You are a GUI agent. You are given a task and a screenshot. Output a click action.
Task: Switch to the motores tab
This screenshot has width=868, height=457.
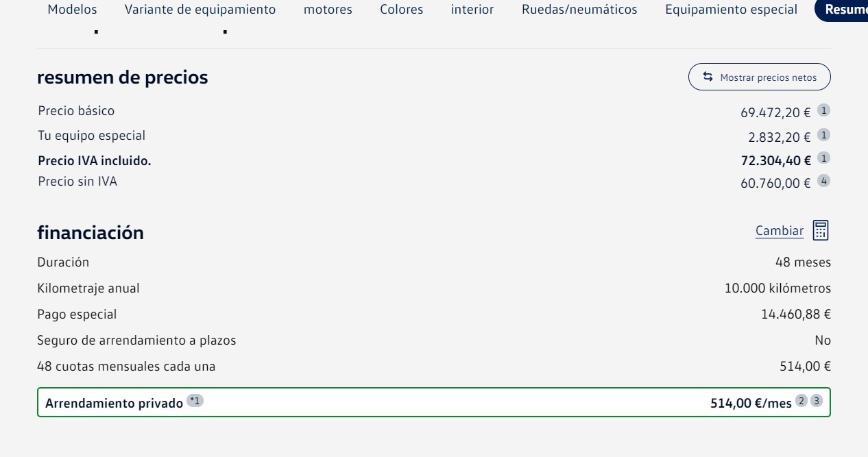pyautogui.click(x=328, y=10)
